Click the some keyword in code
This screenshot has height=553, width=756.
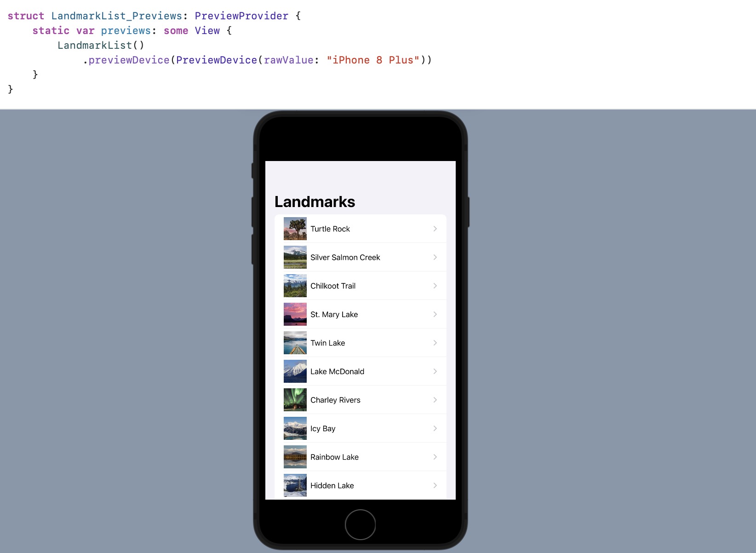click(176, 30)
